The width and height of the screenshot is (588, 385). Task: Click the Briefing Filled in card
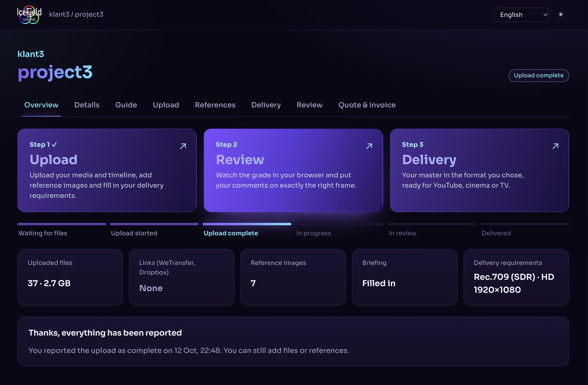pyautogui.click(x=405, y=277)
